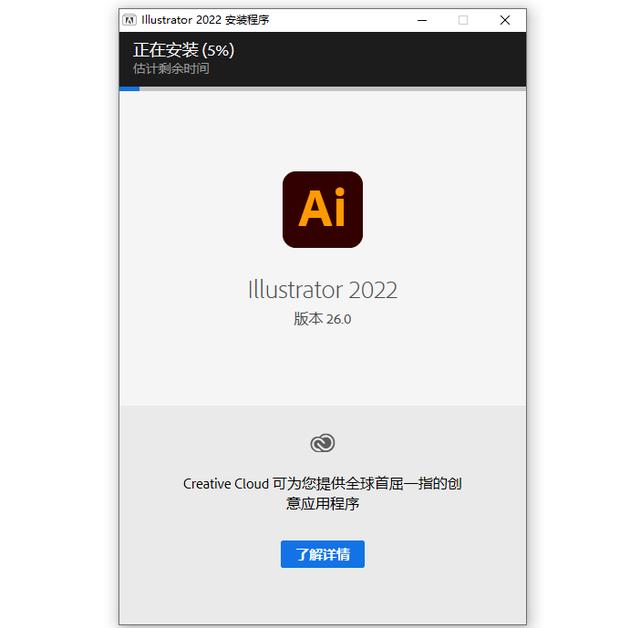Click the Illustrator 2022 product name text
This screenshot has height=628, width=640.
pos(322,290)
